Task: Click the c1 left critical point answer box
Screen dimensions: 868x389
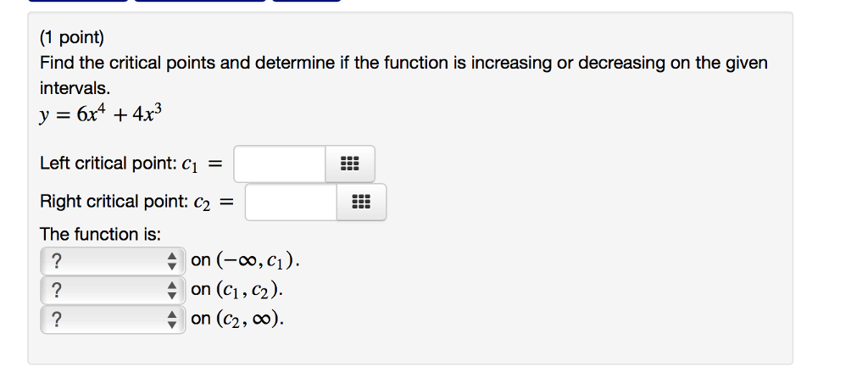Action: [280, 164]
